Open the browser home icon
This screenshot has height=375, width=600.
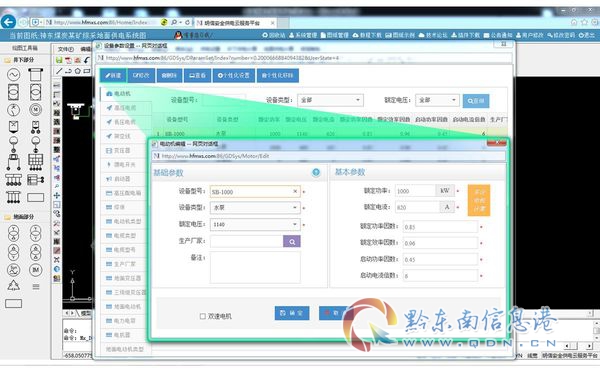(x=574, y=22)
